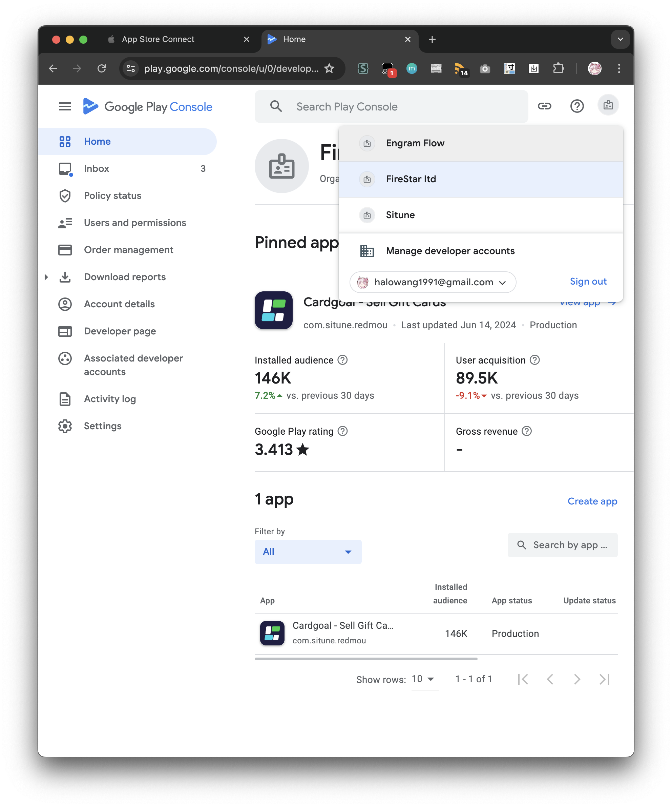Click the address bar URL
Image resolution: width=672 pixels, height=807 pixels.
pos(231,68)
